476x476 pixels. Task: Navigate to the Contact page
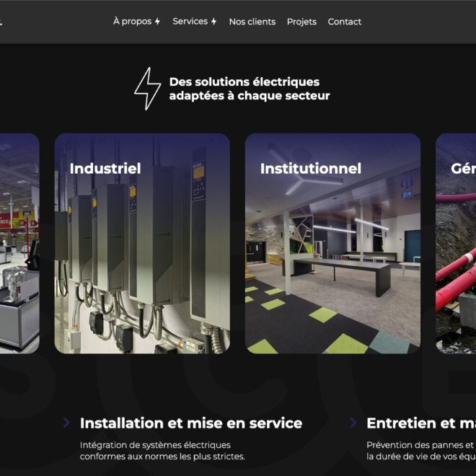tap(344, 22)
